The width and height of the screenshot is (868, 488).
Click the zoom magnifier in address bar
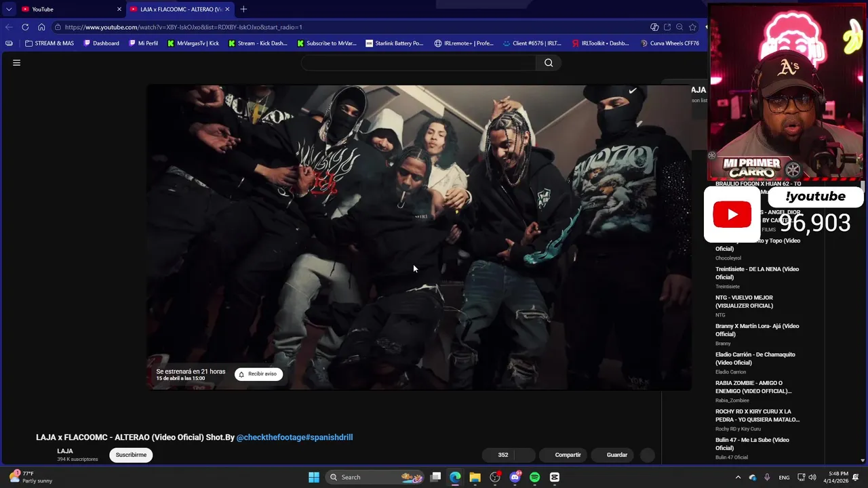(x=679, y=27)
